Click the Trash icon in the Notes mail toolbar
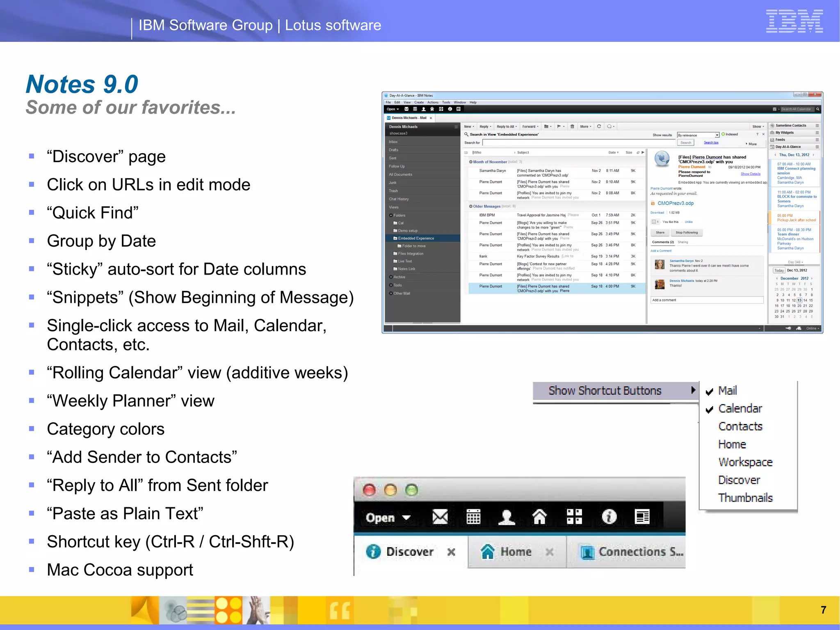The width and height of the screenshot is (840, 630). pos(572,126)
